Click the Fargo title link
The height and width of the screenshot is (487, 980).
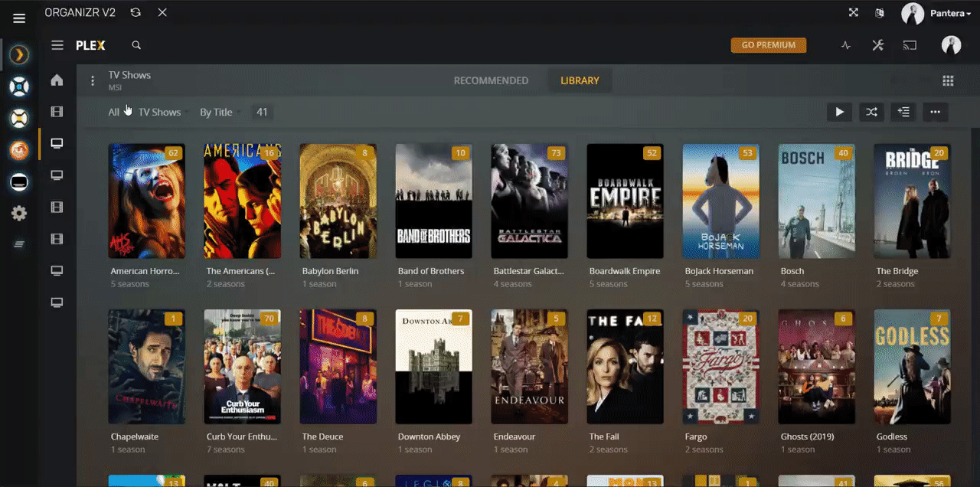[x=696, y=436]
